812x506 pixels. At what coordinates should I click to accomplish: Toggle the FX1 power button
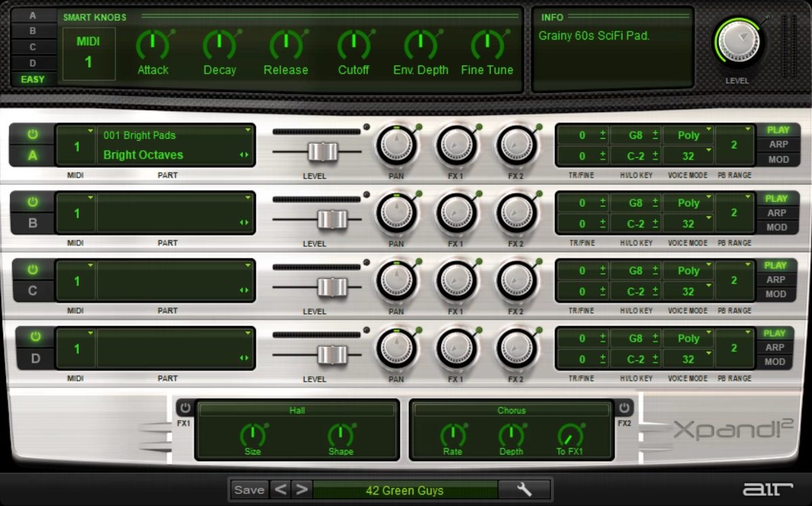[185, 408]
